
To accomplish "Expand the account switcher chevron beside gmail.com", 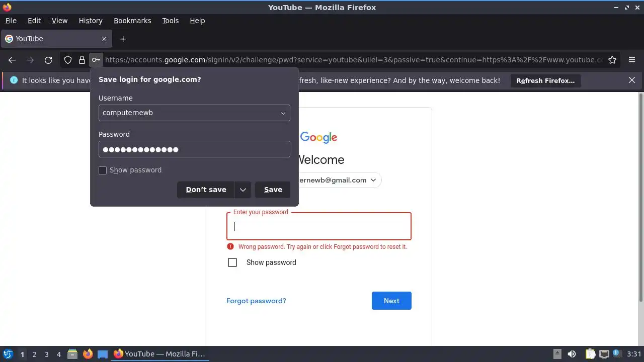I will coord(373,180).
